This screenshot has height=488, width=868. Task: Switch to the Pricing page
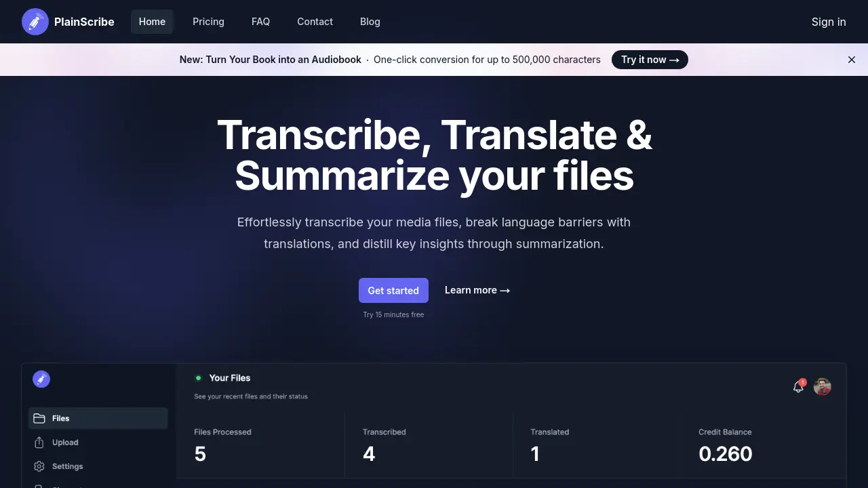pos(208,21)
